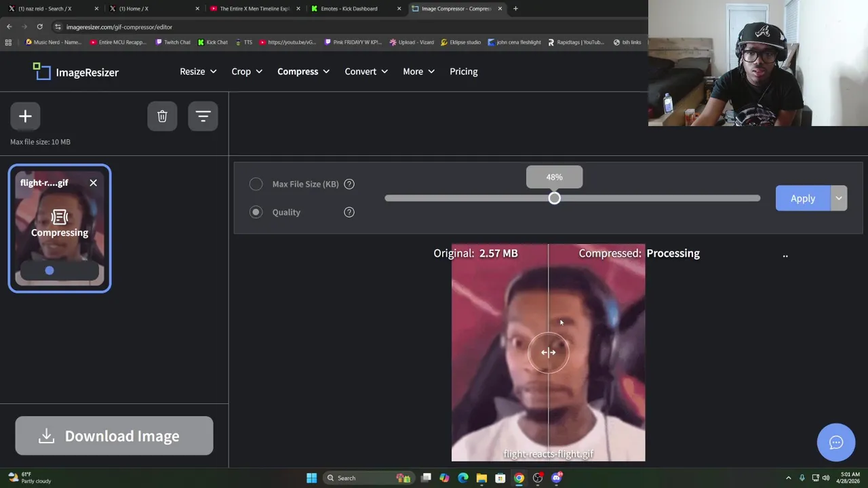The image size is (868, 488).
Task: Select the Quality radio button
Action: point(256,212)
